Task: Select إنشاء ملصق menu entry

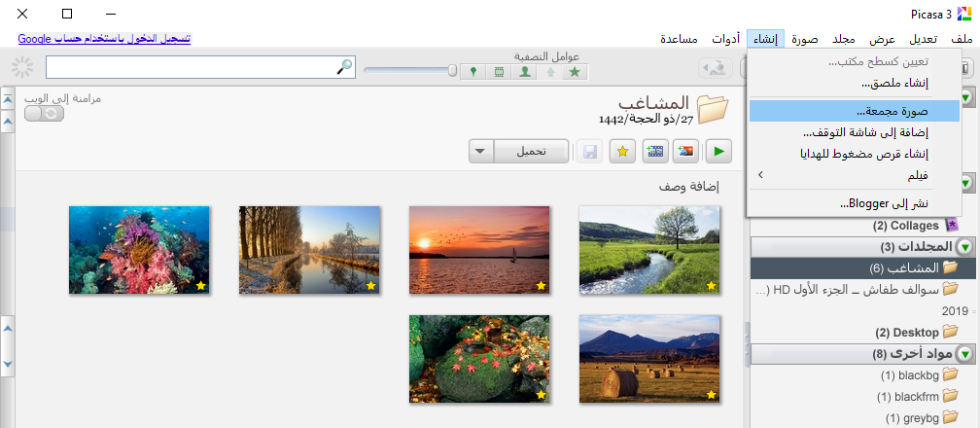Action: click(x=855, y=83)
